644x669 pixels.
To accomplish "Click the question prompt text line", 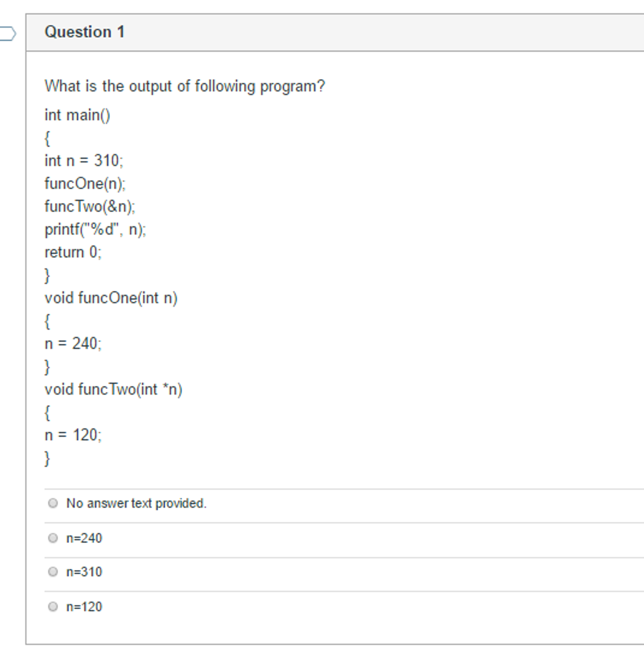I will [184, 86].
